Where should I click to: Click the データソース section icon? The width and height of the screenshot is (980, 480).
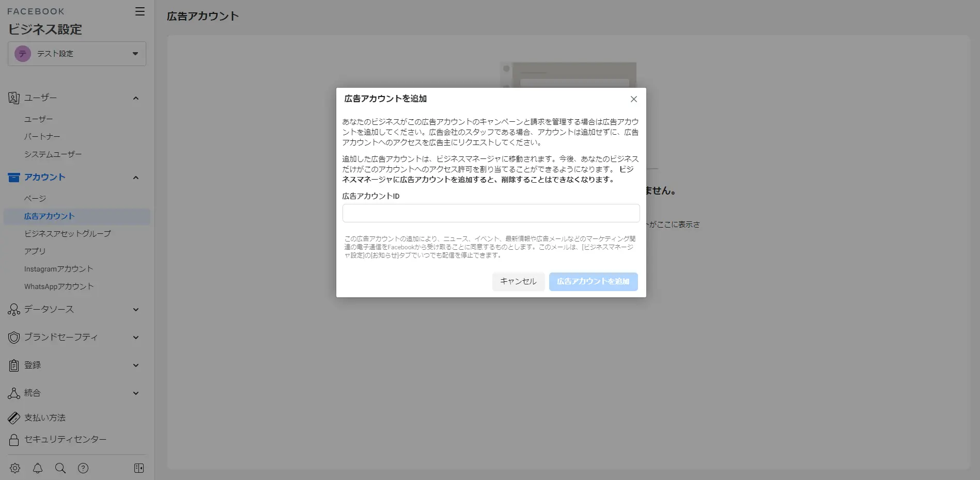pyautogui.click(x=14, y=310)
